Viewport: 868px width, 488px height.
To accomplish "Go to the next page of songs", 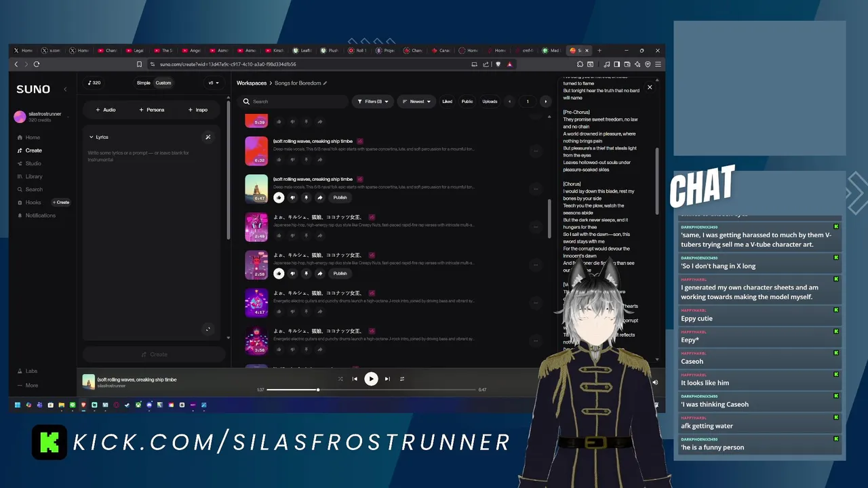I will click(x=545, y=102).
